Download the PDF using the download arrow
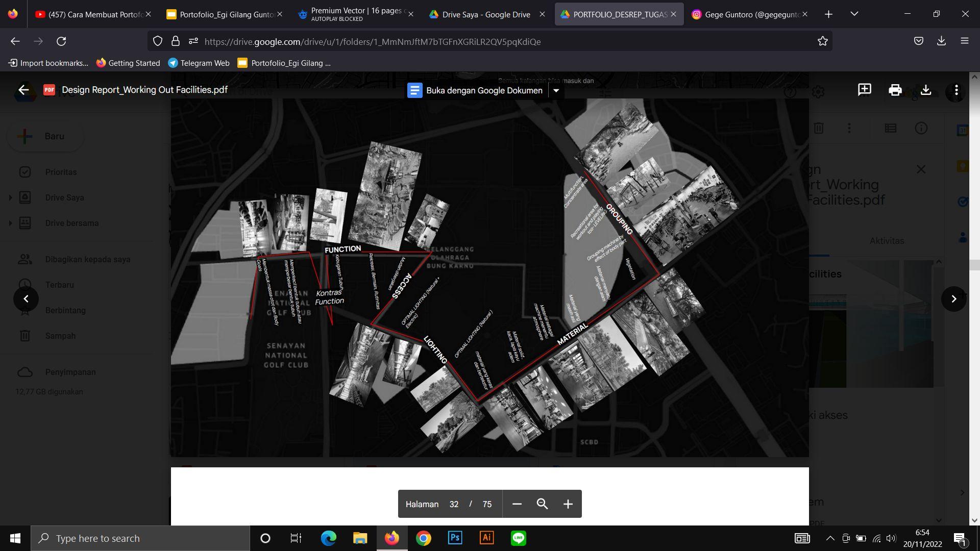This screenshot has height=551, width=980. tap(925, 90)
